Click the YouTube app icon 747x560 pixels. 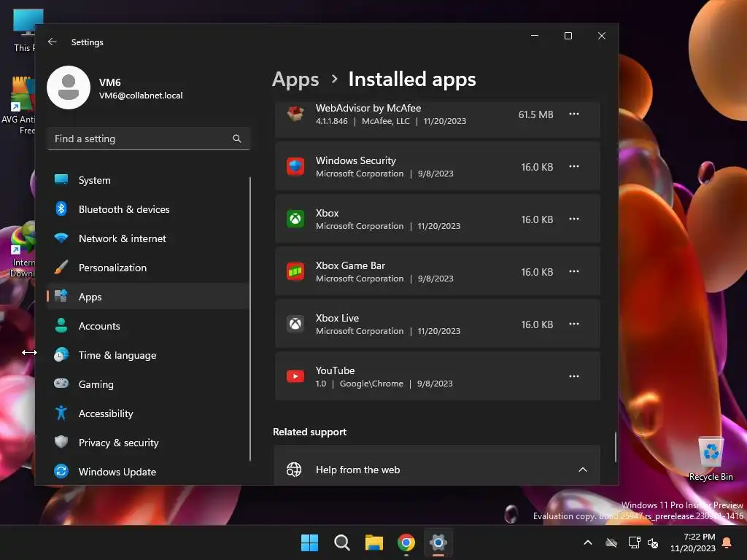[295, 376]
